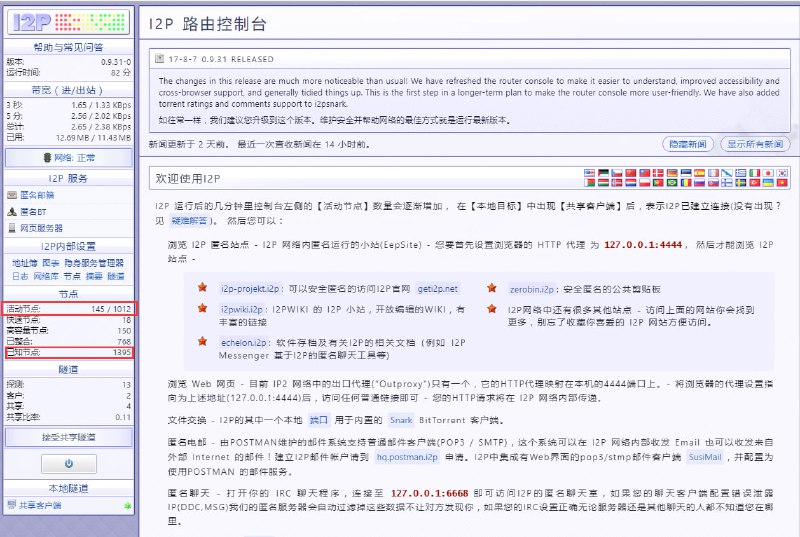
Task: Select the Germany flag language icon
Action: (x=672, y=173)
